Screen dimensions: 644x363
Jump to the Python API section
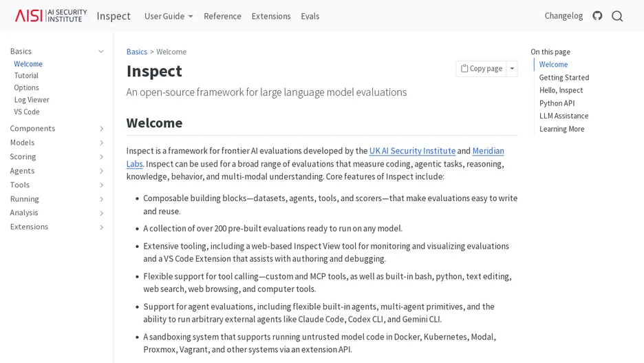[x=557, y=103]
